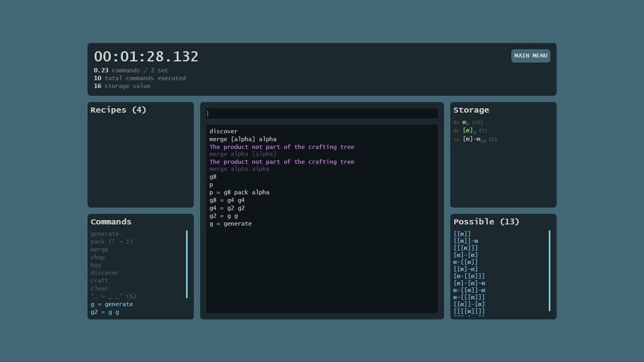Select 'generate' in the Commands list
Screen dimensions: 644x362
coord(105,234)
